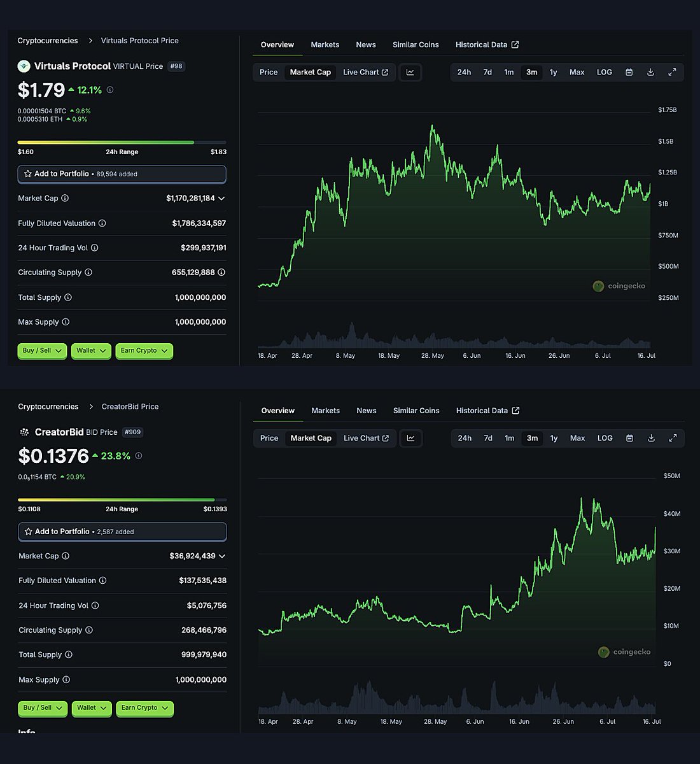Viewport: 700px width, 764px height.
Task: Click Cryptocurrencies breadcrumb above CreatorBid
Action: point(48,407)
